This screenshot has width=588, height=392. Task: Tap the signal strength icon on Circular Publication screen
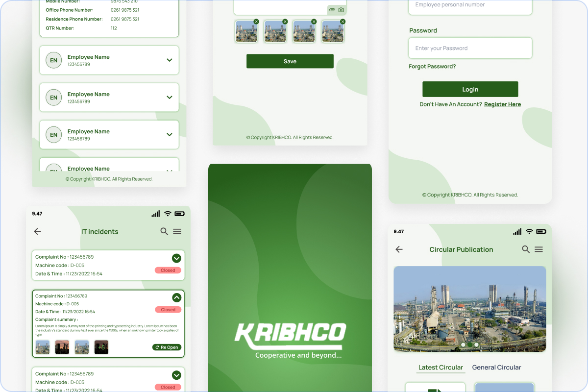517,231
